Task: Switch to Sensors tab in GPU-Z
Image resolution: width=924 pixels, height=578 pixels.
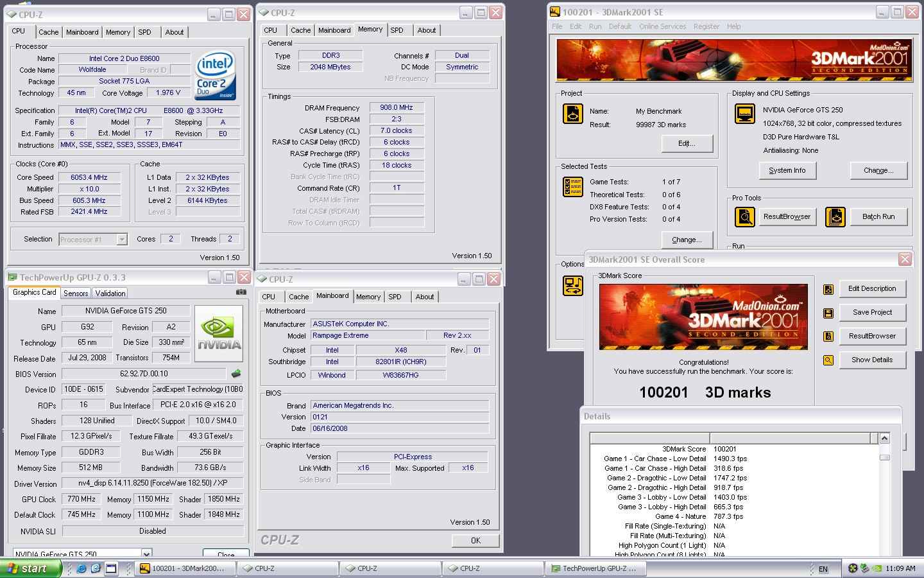Action: click(x=76, y=293)
